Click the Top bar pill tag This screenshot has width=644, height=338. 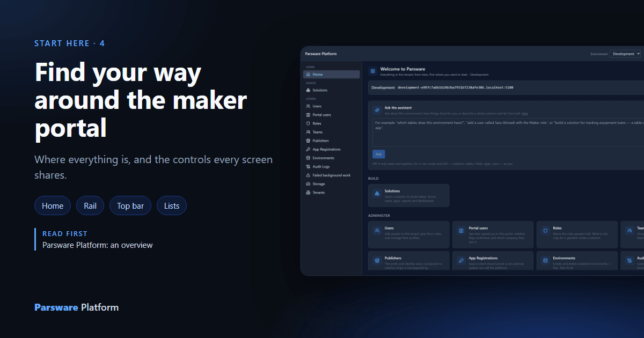(130, 206)
